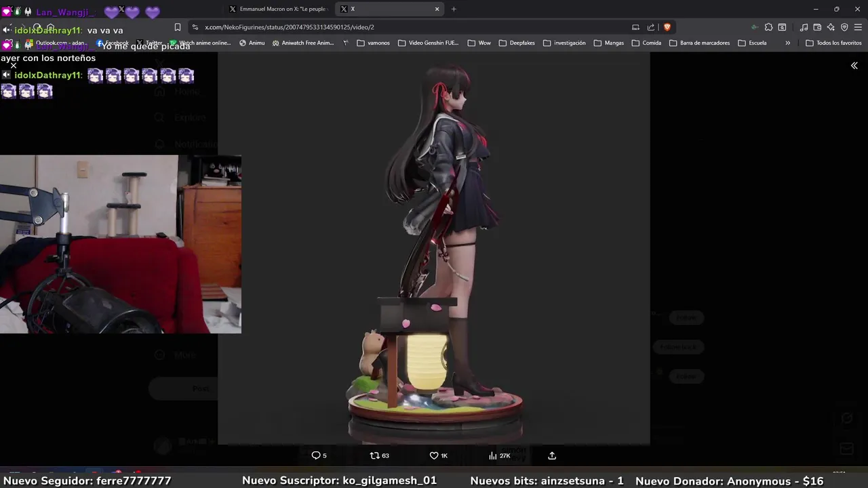Open the Todos los favoritos folder
The height and width of the screenshot is (488, 868).
[x=833, y=43]
